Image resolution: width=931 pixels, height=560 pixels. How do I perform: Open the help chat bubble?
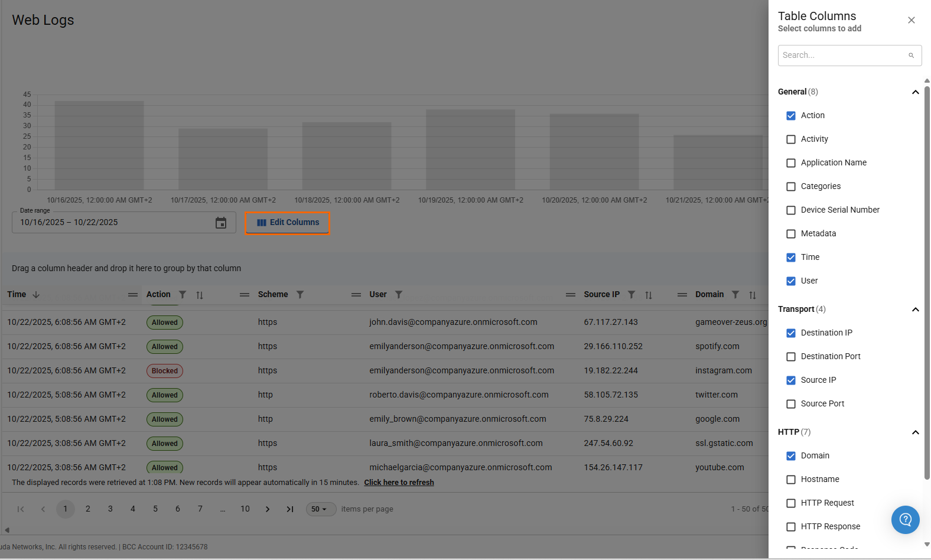(905, 520)
